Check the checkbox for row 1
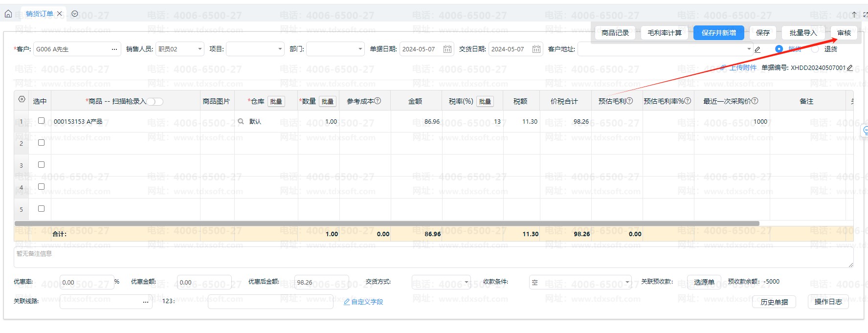Image resolution: width=868 pixels, height=333 pixels. [x=41, y=121]
